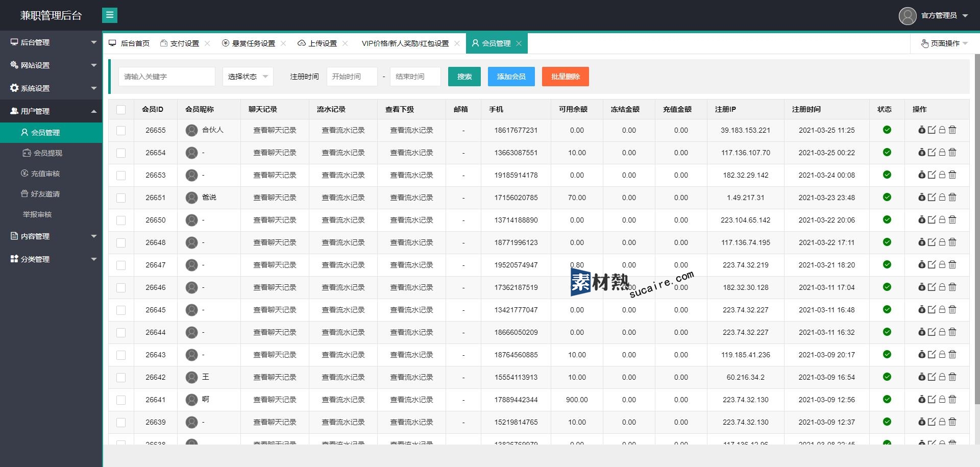980x467 pixels.
Task: Close the 悬赏任务设置 tab
Action: pyautogui.click(x=283, y=43)
